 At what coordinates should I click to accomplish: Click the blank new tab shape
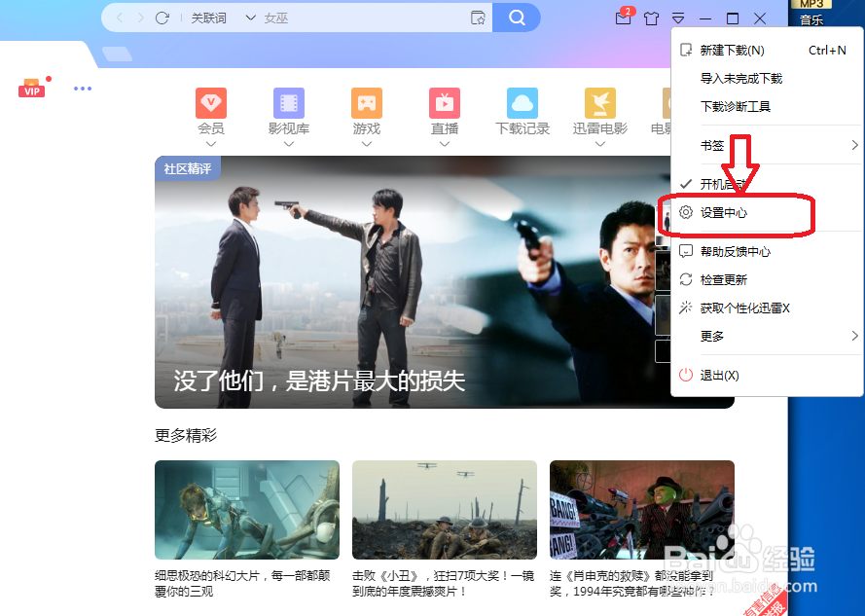pyautogui.click(x=118, y=54)
